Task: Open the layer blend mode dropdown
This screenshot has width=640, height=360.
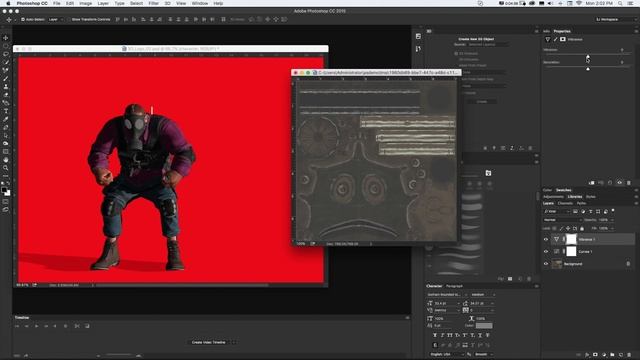Action: tap(562, 220)
